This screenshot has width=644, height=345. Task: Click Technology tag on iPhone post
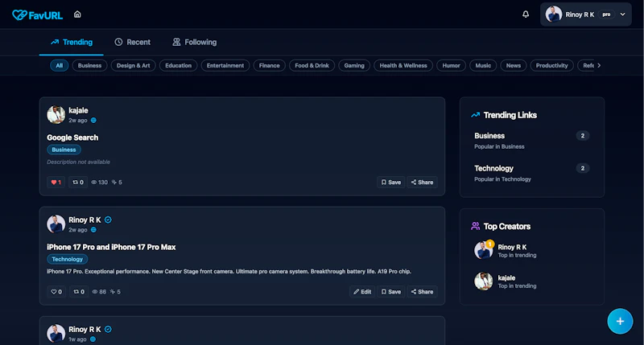[68, 259]
